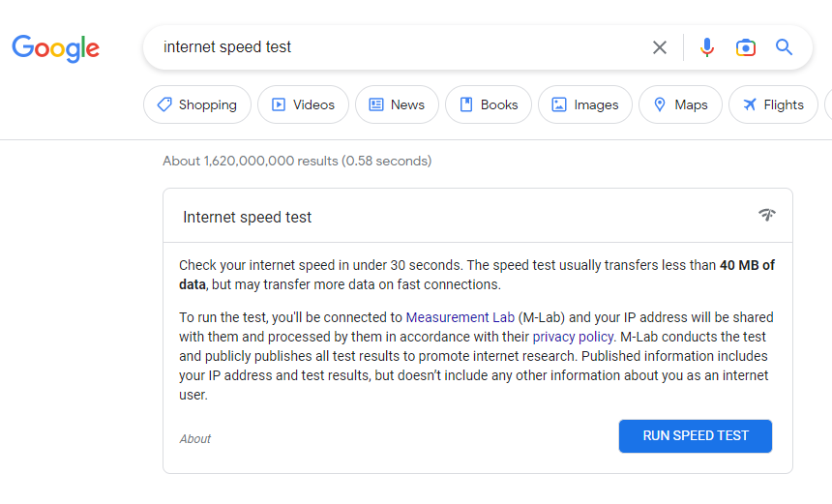This screenshot has width=832, height=504.
Task: Click the cut-off chip after Flights
Action: pyautogui.click(x=828, y=105)
